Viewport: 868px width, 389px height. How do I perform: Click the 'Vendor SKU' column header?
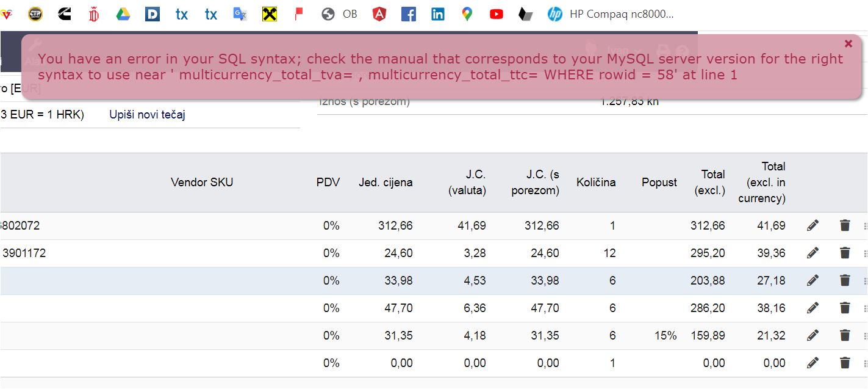point(202,182)
